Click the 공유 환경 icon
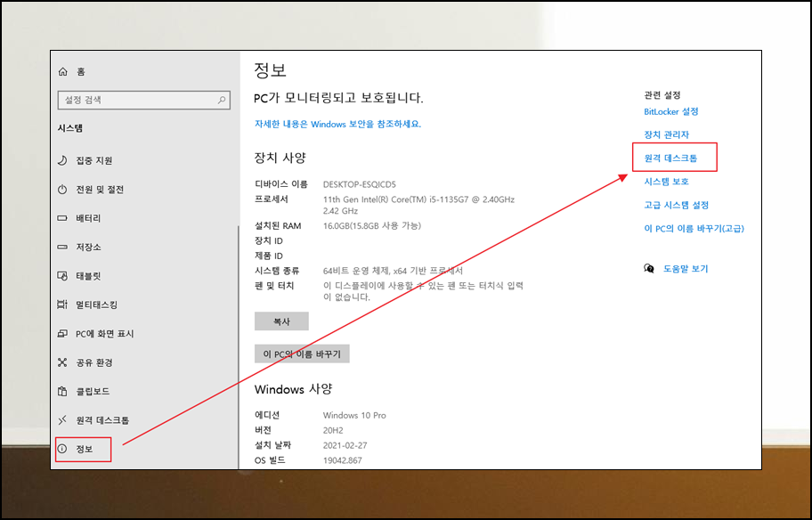This screenshot has width=812, height=520. (62, 362)
